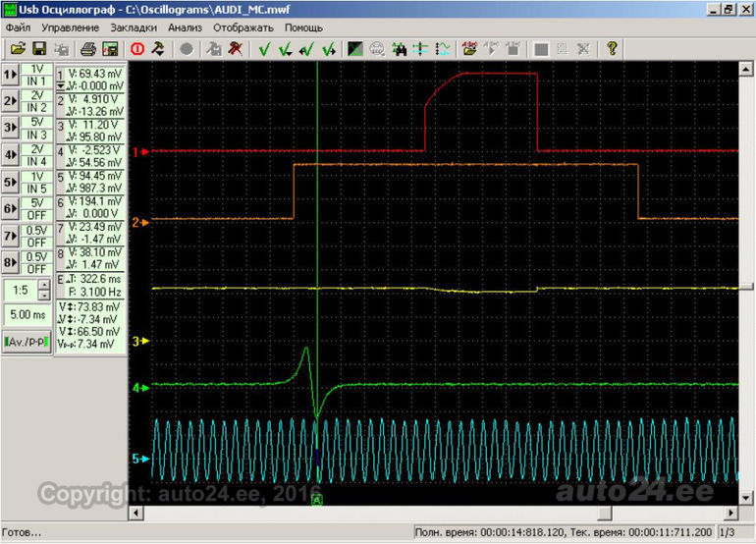
Task: Click the green A marker label below the cursor
Action: 317,500
